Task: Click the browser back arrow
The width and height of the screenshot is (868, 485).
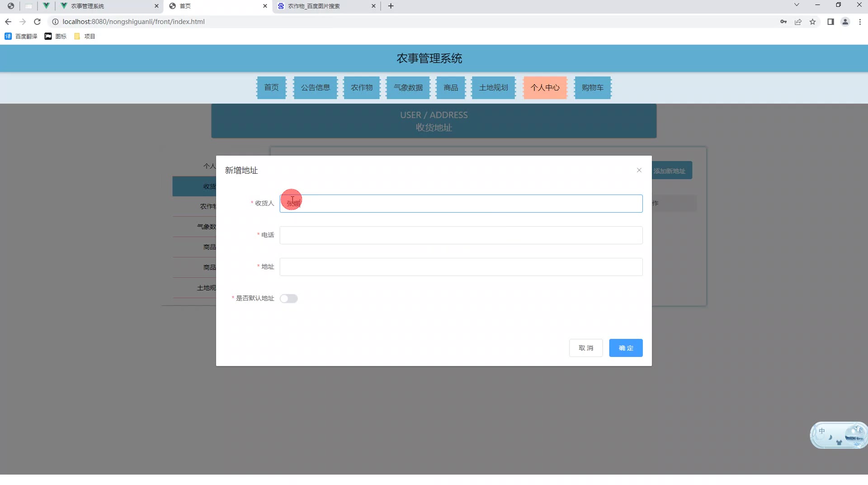Action: 8,22
